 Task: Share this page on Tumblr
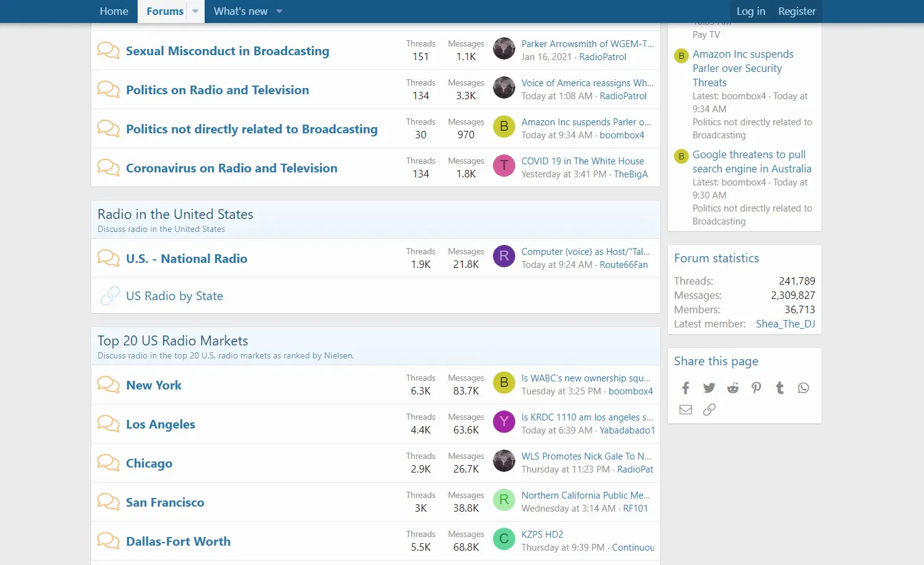780,388
